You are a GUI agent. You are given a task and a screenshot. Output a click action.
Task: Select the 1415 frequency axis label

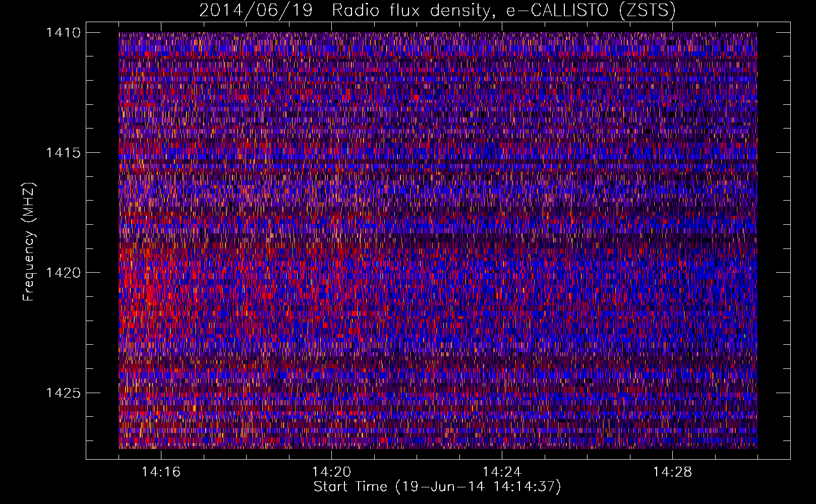pos(63,153)
